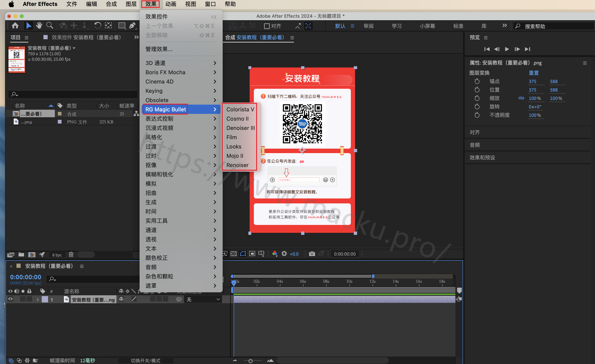Toggle the 锚点 stopwatch in Properties
595x364 pixels.
(x=477, y=81)
